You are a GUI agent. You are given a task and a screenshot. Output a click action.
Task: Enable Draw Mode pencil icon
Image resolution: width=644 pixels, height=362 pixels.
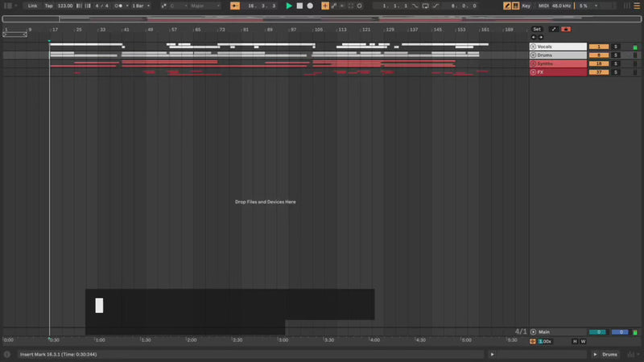[507, 6]
